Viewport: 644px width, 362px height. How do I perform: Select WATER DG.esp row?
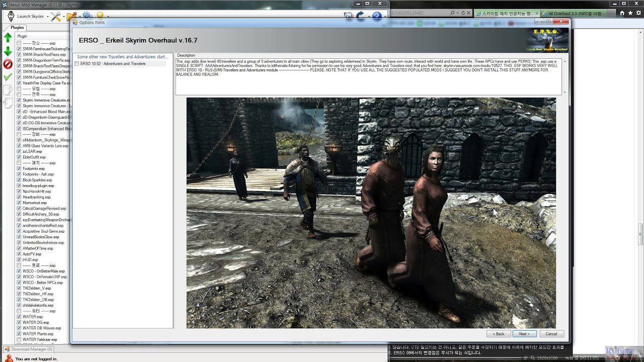pos(36,322)
